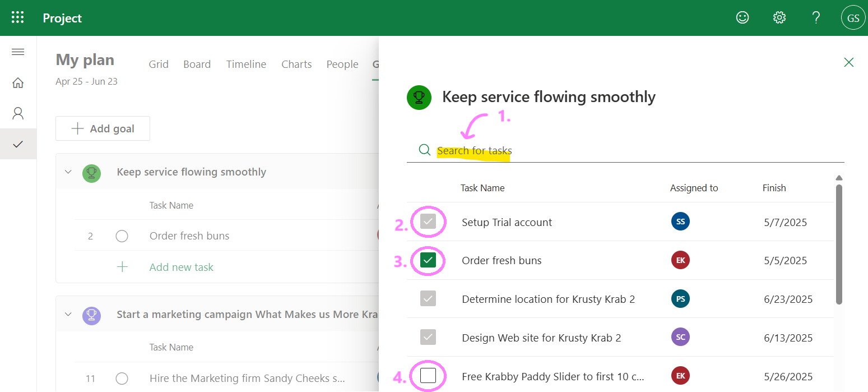Click the SC assignee avatar
This screenshot has height=392, width=868.
coord(680,337)
